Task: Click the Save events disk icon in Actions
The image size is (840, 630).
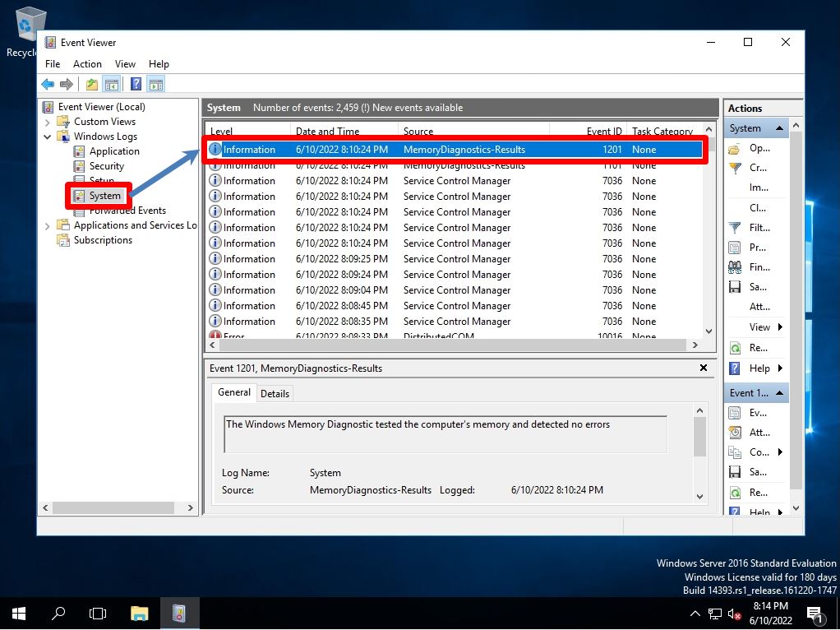Action: point(736,286)
